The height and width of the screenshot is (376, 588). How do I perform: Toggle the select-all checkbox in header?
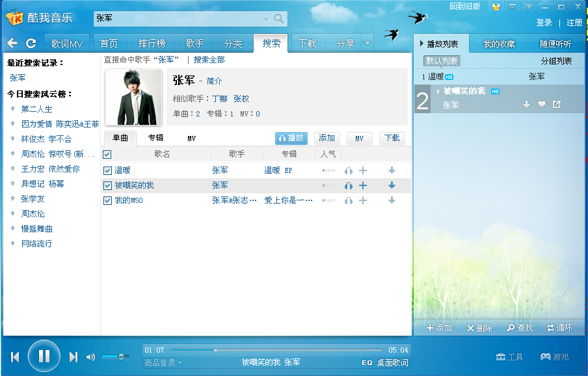coord(107,154)
